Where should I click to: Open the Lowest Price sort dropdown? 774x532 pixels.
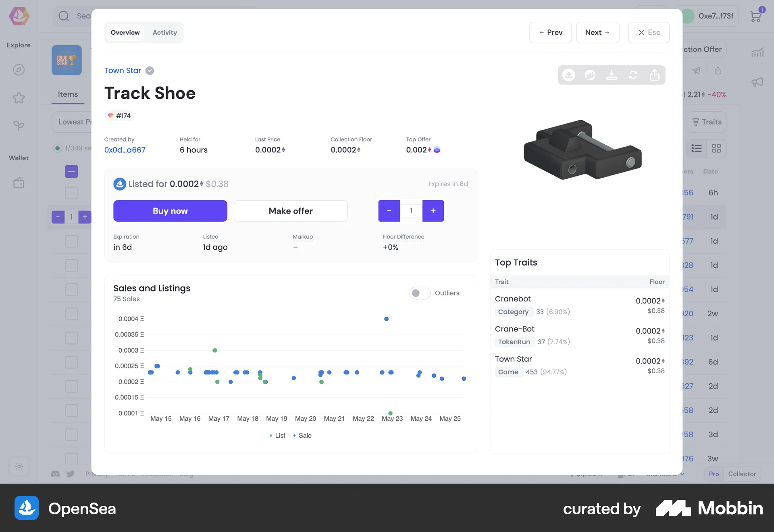pos(75,122)
